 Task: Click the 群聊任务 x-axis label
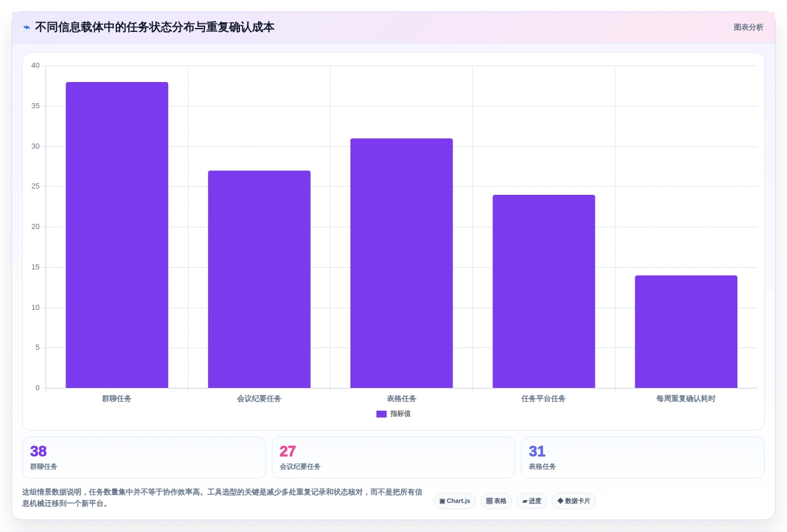coord(117,399)
